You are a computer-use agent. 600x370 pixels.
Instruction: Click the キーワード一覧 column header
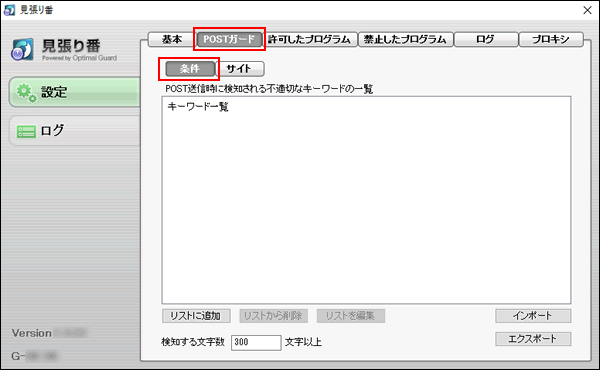tap(198, 106)
